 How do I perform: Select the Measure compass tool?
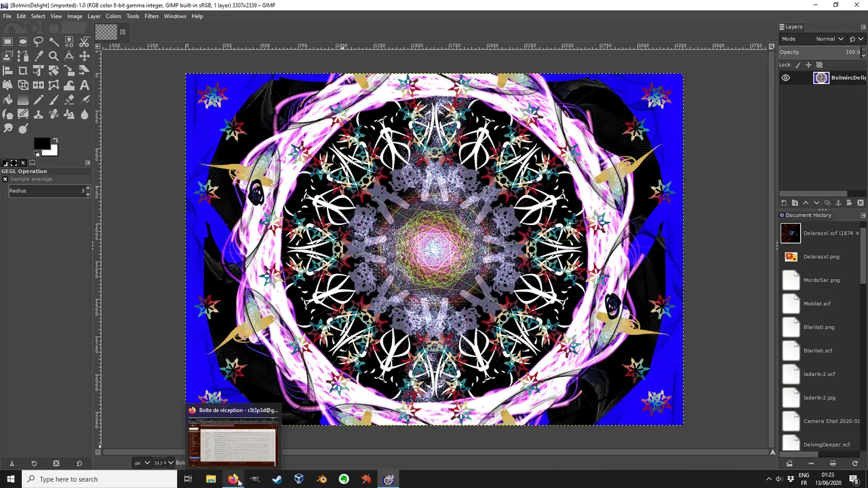[x=69, y=56]
